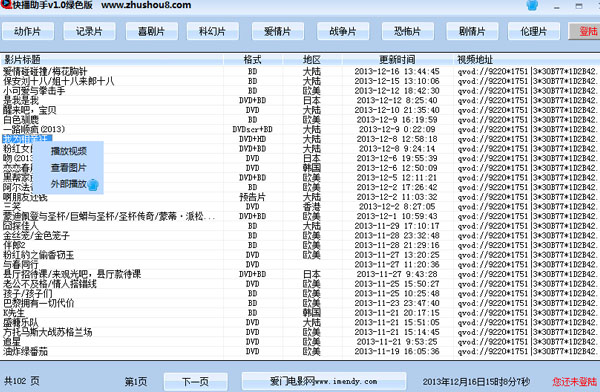
Task: Click the 第1页 current page label
Action: click(x=136, y=382)
